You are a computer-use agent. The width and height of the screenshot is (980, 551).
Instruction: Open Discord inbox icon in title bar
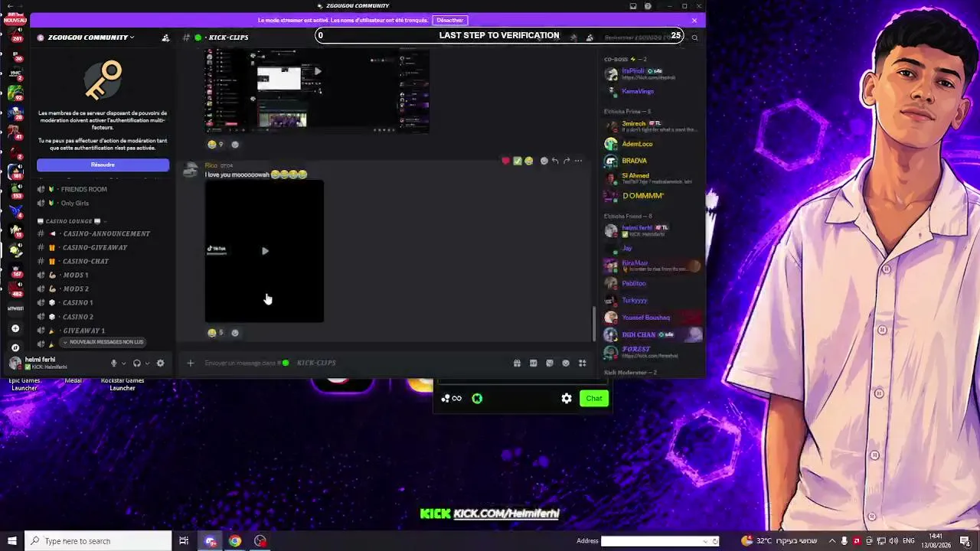[x=633, y=6]
